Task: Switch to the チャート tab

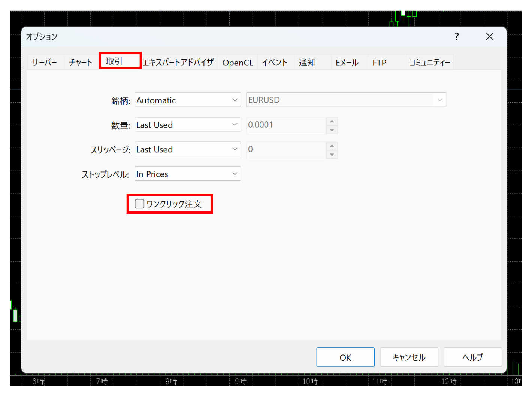Action: point(80,62)
